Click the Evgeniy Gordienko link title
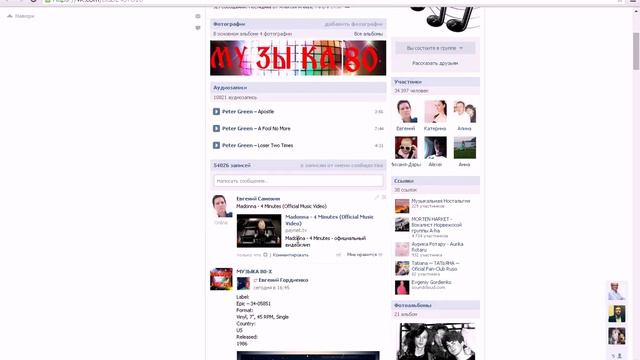 431,282
